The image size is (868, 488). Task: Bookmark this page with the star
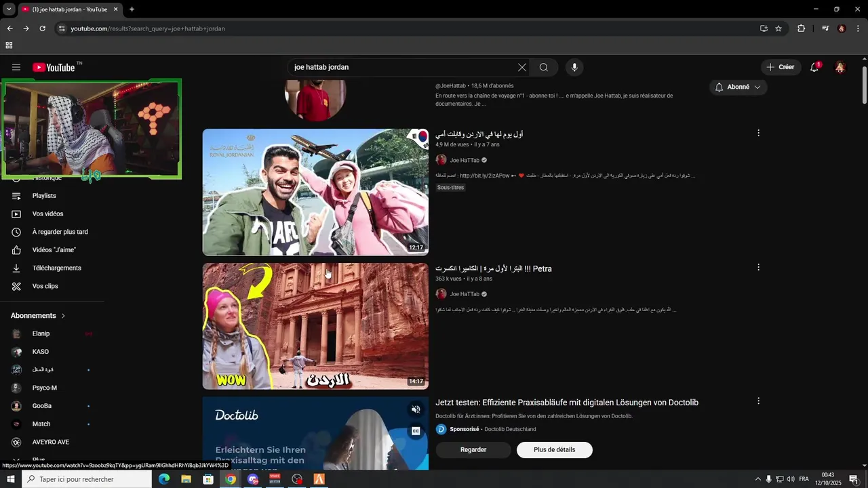(778, 28)
